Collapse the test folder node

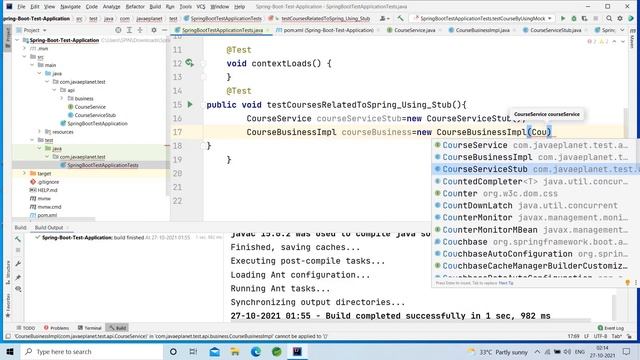[x=32, y=140]
